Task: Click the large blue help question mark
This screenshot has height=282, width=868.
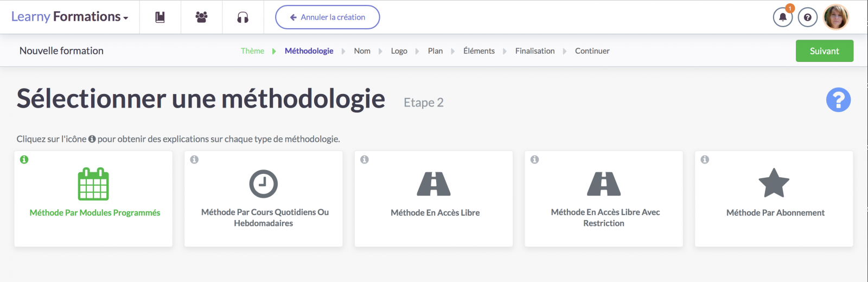Action: [838, 100]
